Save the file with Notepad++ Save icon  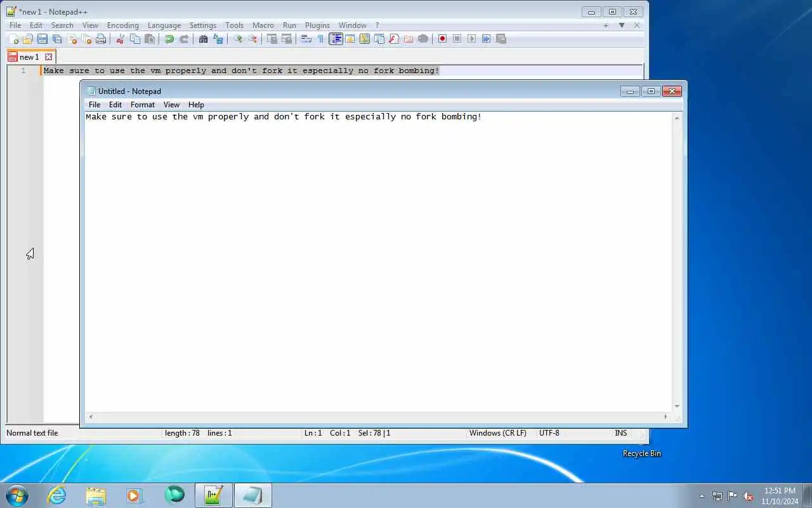(43, 39)
